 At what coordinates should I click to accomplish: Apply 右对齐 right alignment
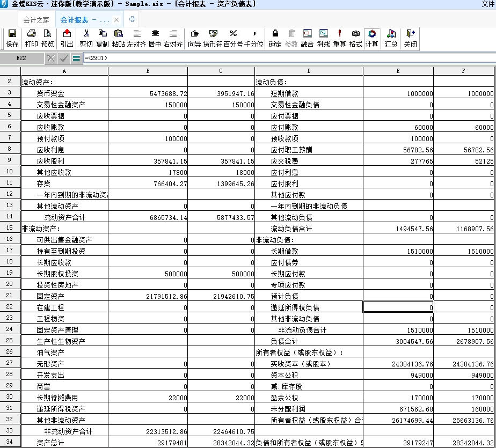pos(173,38)
